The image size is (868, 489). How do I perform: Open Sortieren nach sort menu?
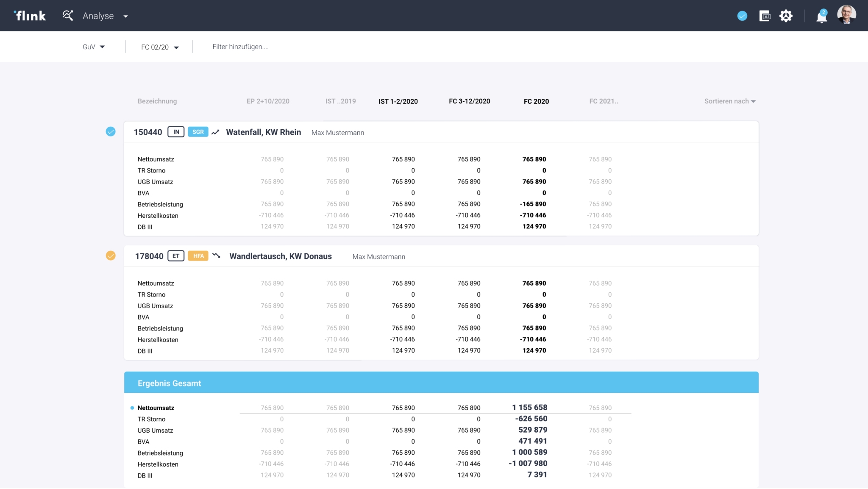[x=730, y=101]
